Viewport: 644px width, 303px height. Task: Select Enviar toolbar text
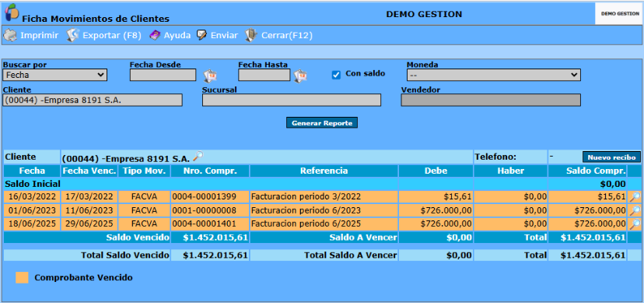click(224, 35)
